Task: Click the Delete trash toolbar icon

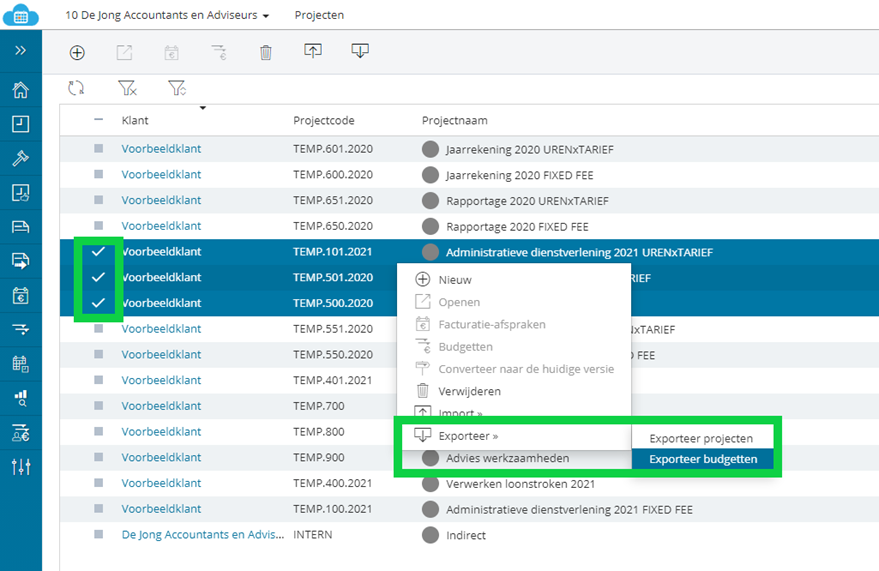Action: click(x=266, y=53)
